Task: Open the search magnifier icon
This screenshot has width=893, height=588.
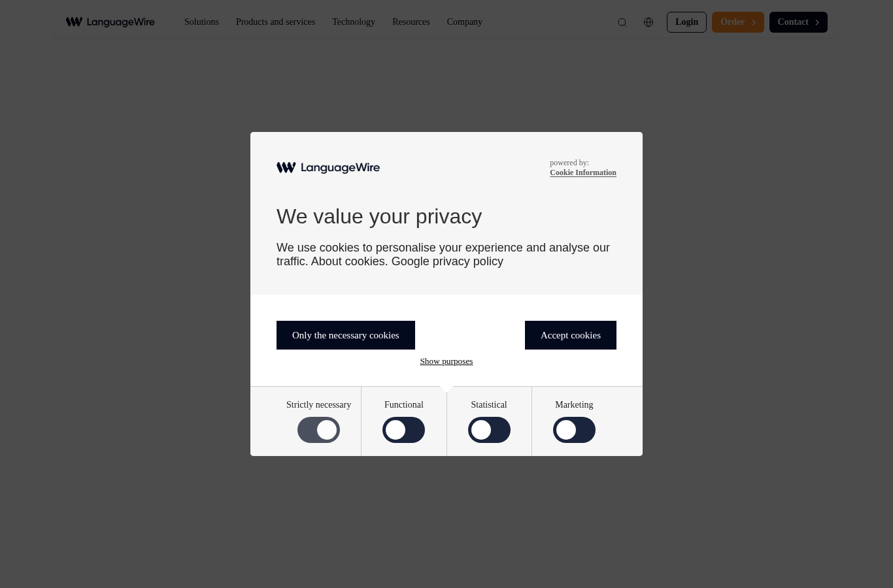Action: tap(622, 22)
